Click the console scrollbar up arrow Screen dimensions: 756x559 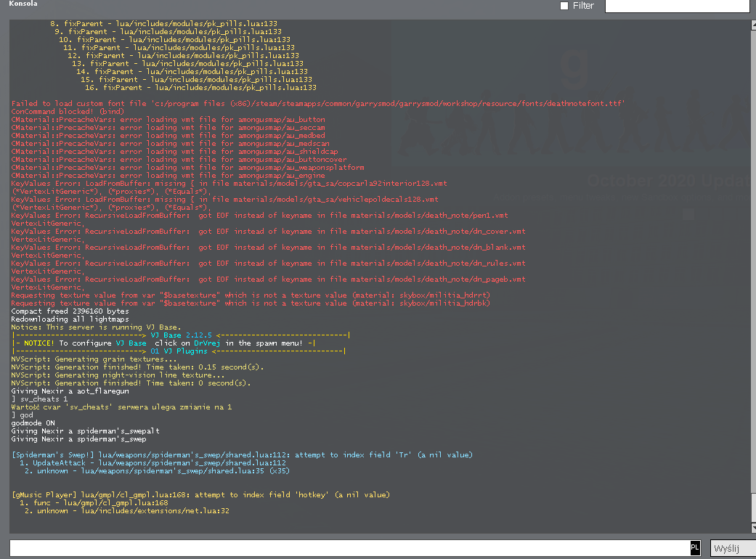click(754, 25)
